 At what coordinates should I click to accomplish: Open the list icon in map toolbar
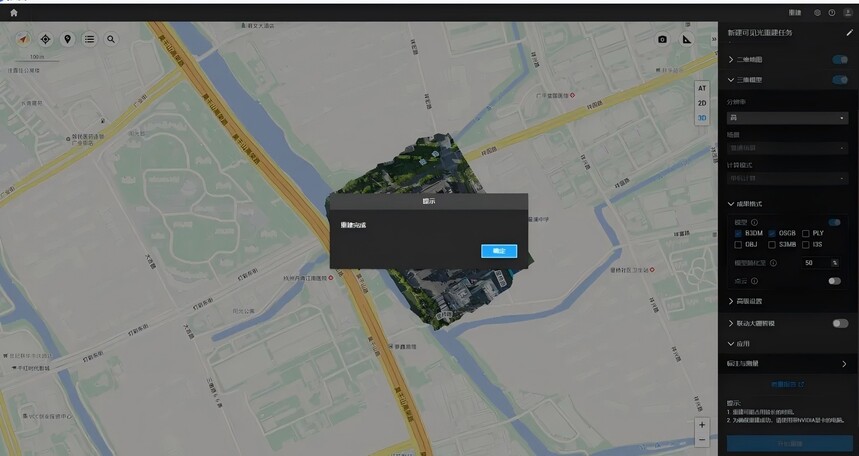click(89, 39)
